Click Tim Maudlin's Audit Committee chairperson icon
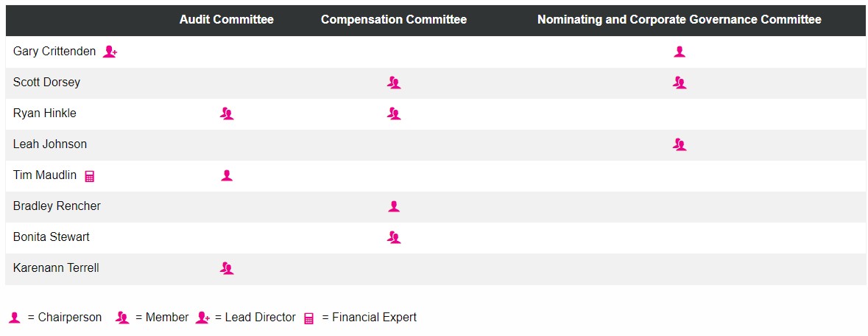868x336 pixels. (227, 175)
